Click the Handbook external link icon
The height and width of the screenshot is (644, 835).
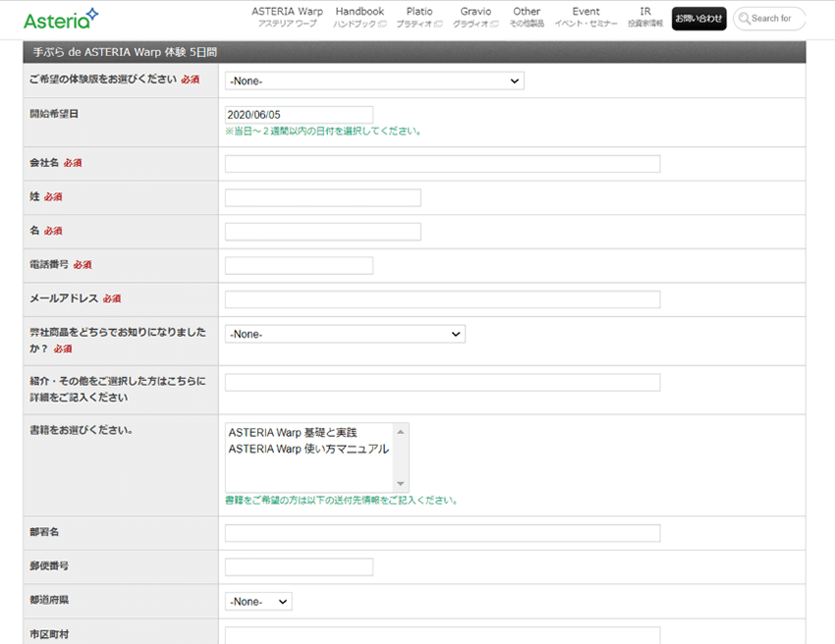(x=382, y=24)
